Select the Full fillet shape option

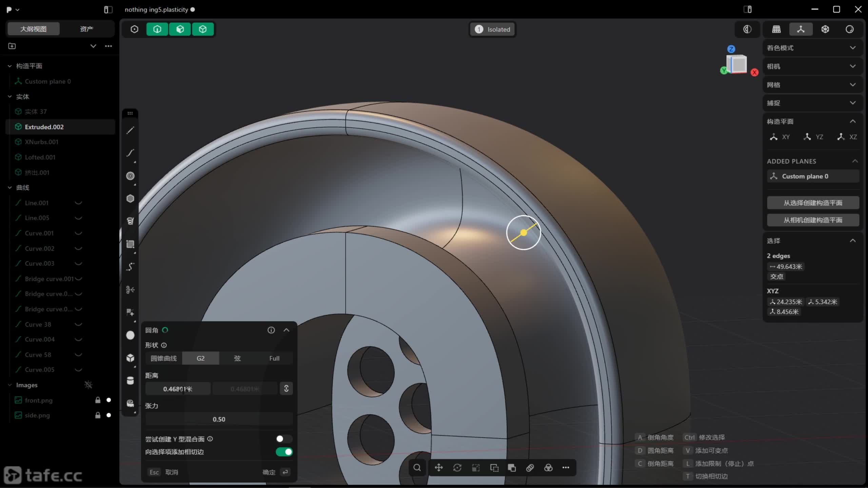[x=274, y=358]
